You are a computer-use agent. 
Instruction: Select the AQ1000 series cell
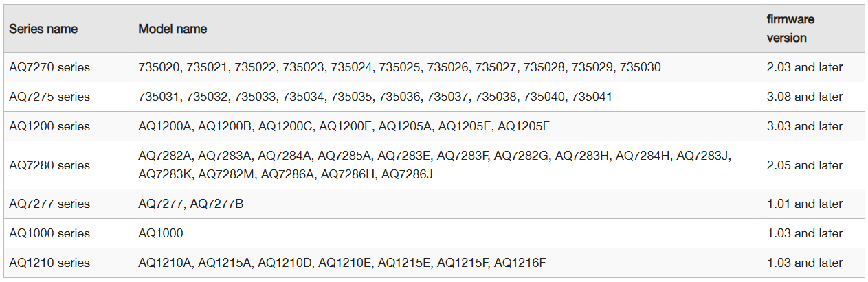pyautogui.click(x=49, y=233)
